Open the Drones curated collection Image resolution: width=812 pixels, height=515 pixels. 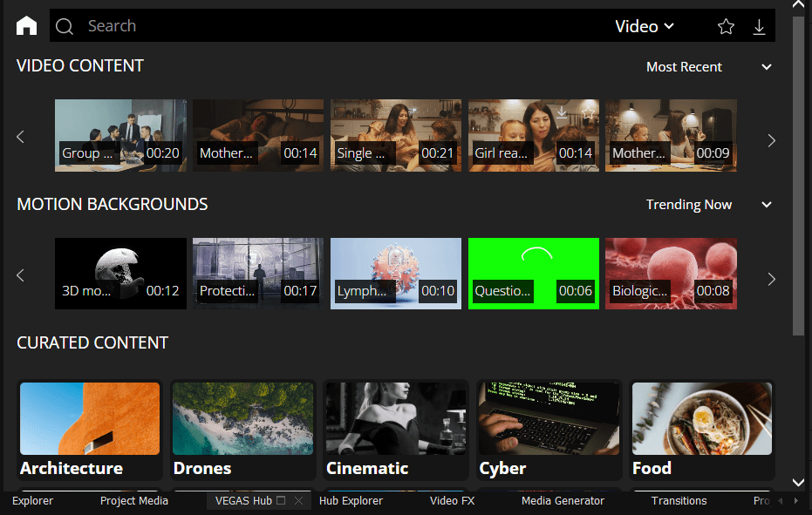242,430
